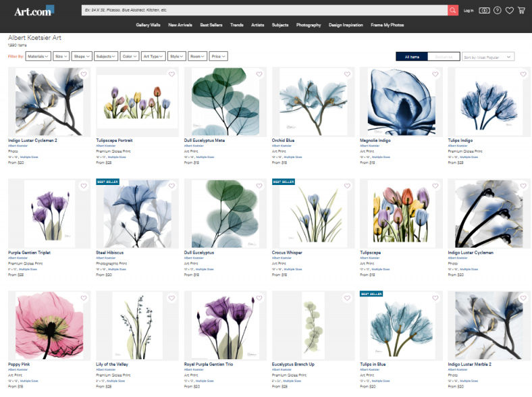Favorite Dull Eucalyptus Mate with heart
532x397 pixels.
pyautogui.click(x=259, y=74)
